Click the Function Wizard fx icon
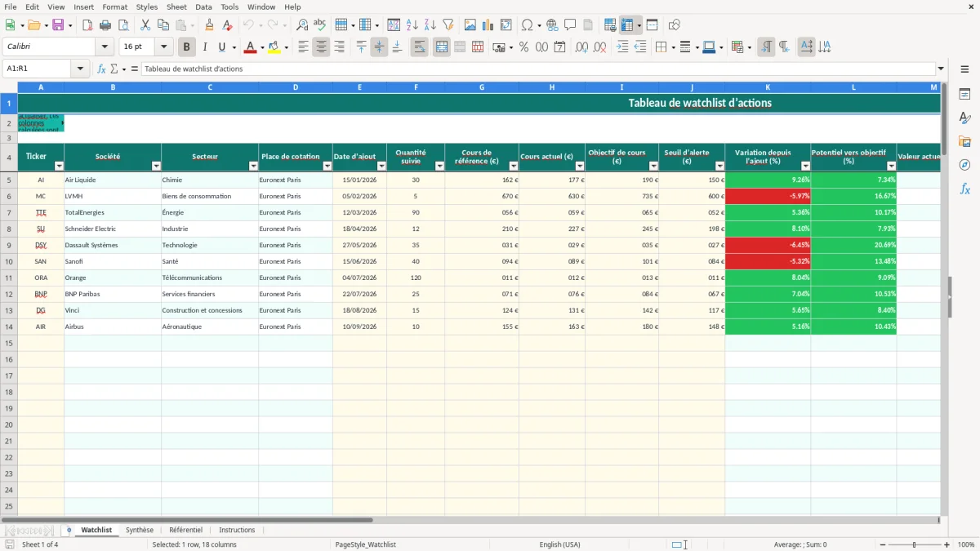 point(102,69)
